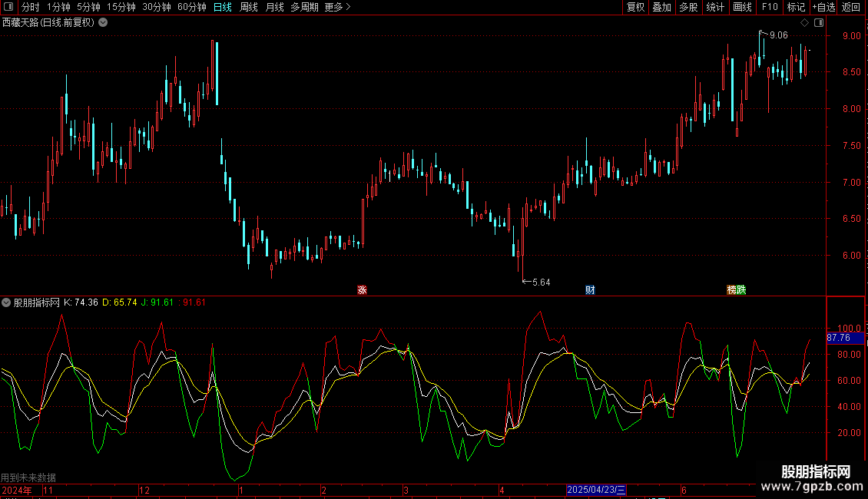Toggle the right side panel icon
Viewport: 868px width, 499px height.
[x=819, y=23]
